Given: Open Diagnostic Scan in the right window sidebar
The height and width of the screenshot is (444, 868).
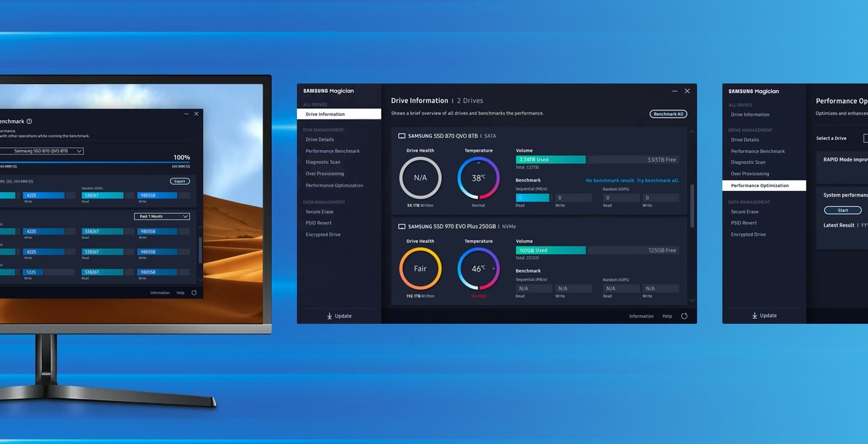Looking at the screenshot, I should (748, 162).
